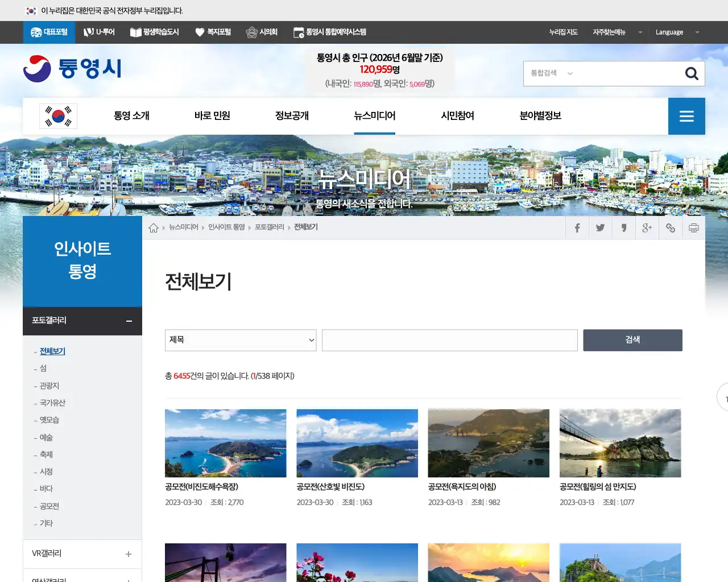Image resolution: width=728 pixels, height=582 pixels.
Task: Copy page link icon
Action: [670, 228]
